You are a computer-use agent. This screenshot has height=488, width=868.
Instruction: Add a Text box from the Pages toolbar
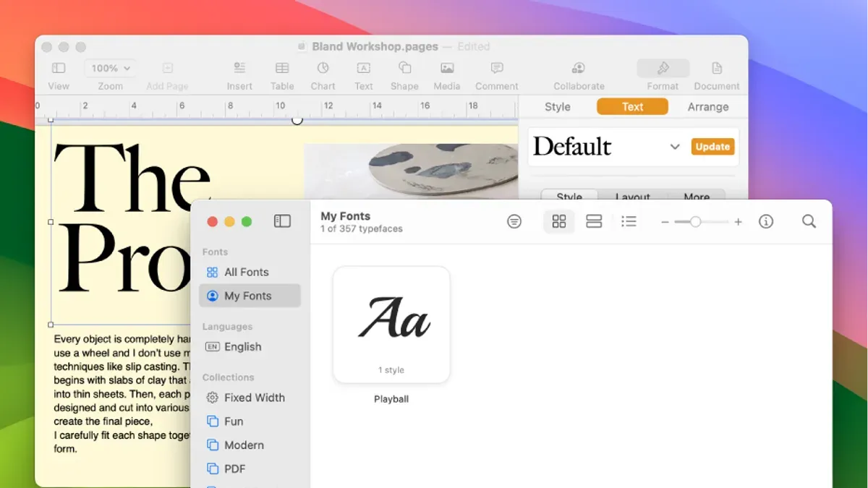[x=364, y=68]
